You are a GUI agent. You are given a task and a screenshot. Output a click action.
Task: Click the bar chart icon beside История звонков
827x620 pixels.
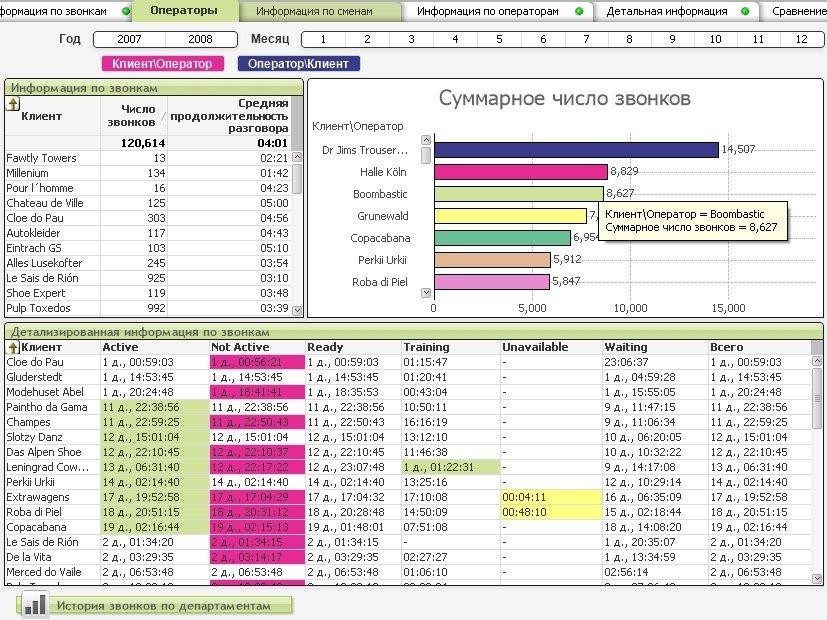pyautogui.click(x=35, y=605)
